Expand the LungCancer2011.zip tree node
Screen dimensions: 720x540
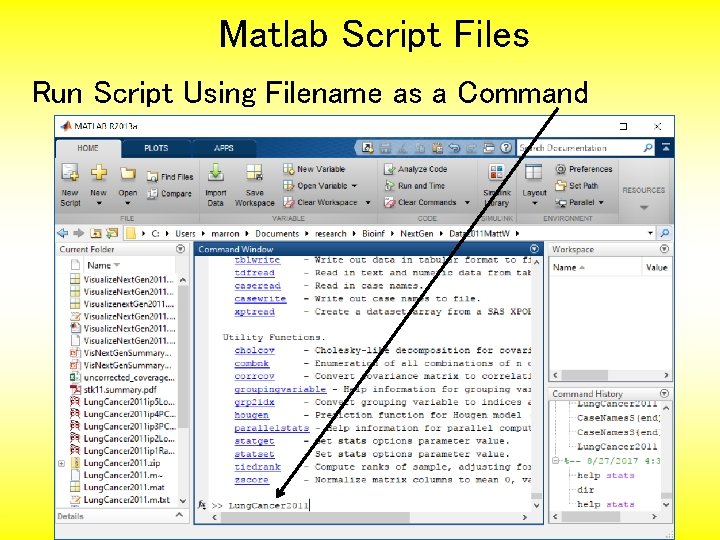[x=62, y=463]
